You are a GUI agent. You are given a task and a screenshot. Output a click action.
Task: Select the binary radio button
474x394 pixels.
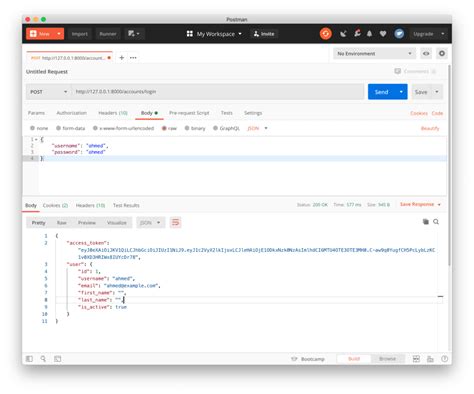click(187, 128)
